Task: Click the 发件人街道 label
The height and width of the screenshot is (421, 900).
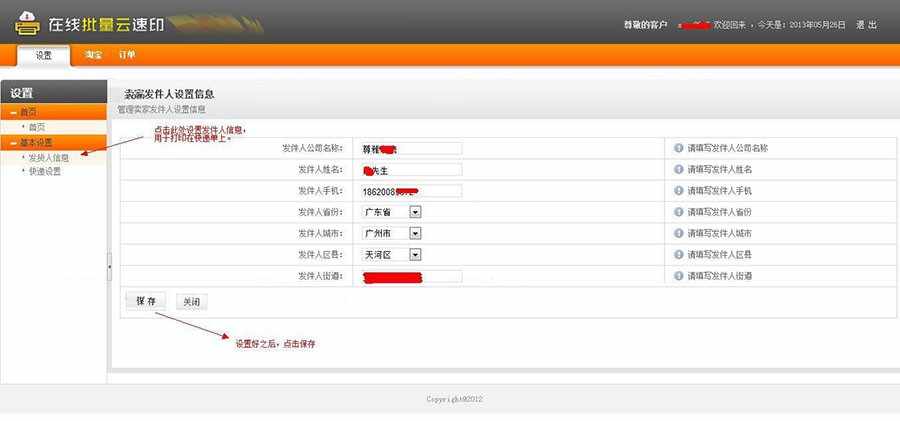Action: 320,276
